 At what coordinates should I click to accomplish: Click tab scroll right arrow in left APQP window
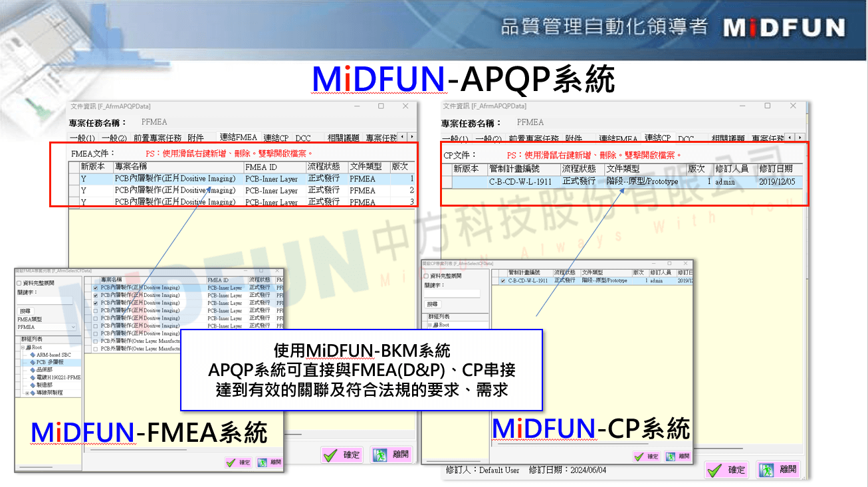click(411, 137)
